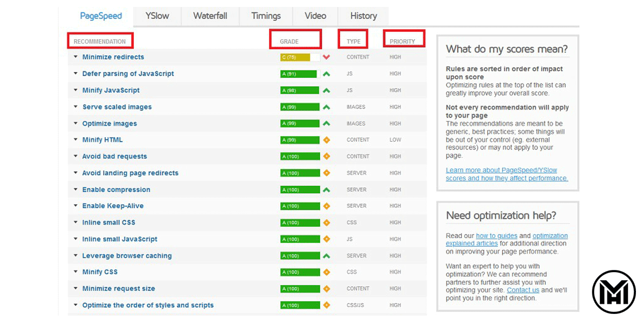Select the History tab
644x322 pixels.
(363, 16)
